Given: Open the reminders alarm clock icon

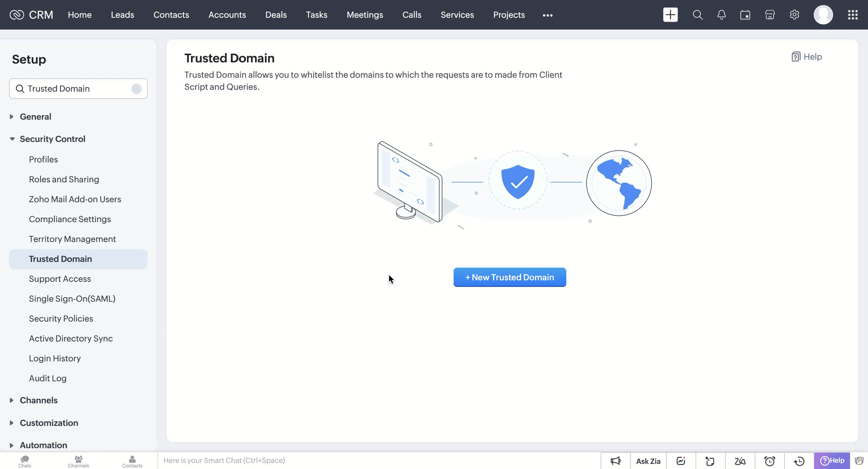Looking at the screenshot, I should click(770, 461).
